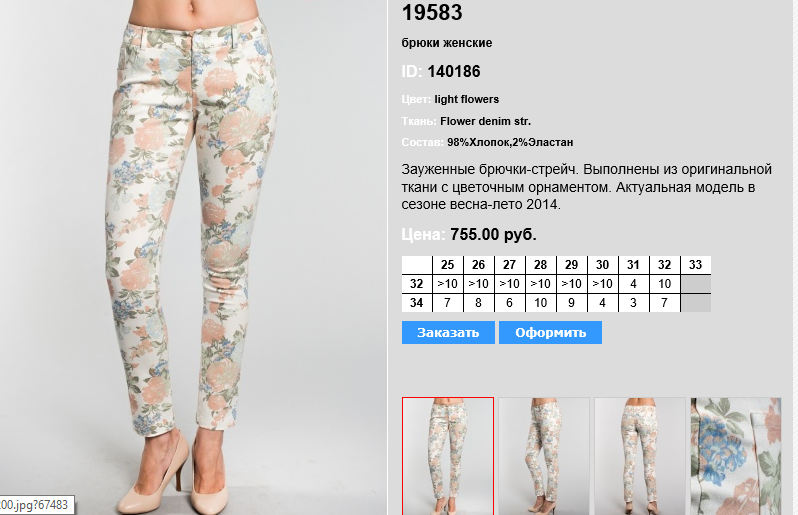The image size is (798, 515).
Task: Click the Заказать button
Action: click(448, 332)
